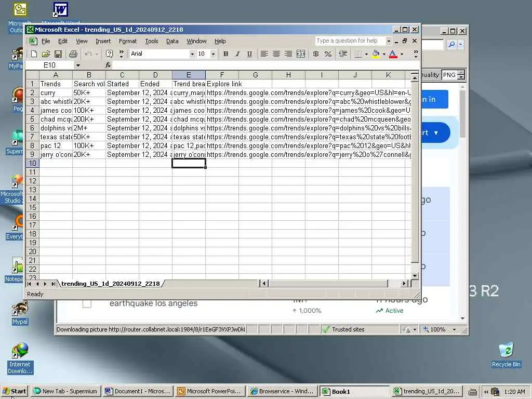
Task: Click the Borders icon
Action: (x=358, y=54)
